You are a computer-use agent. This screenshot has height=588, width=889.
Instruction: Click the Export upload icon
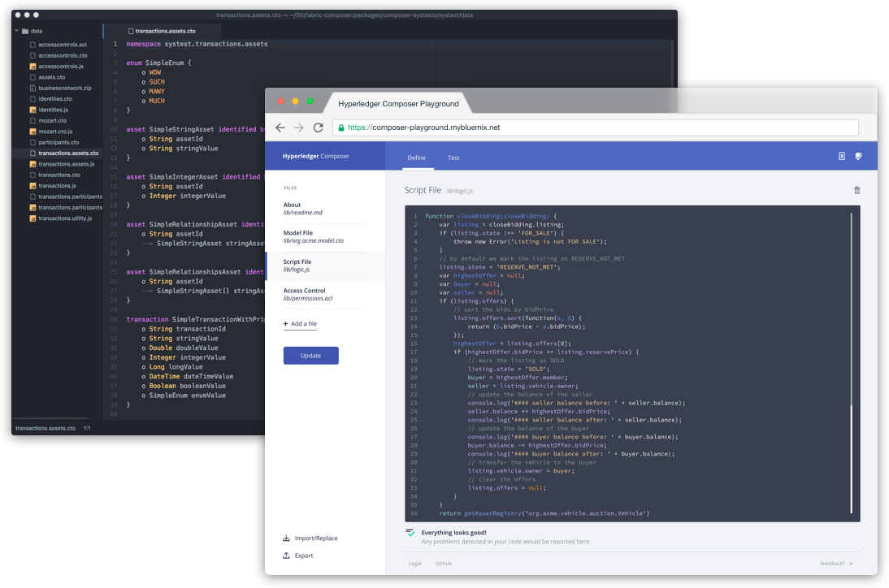tap(285, 556)
